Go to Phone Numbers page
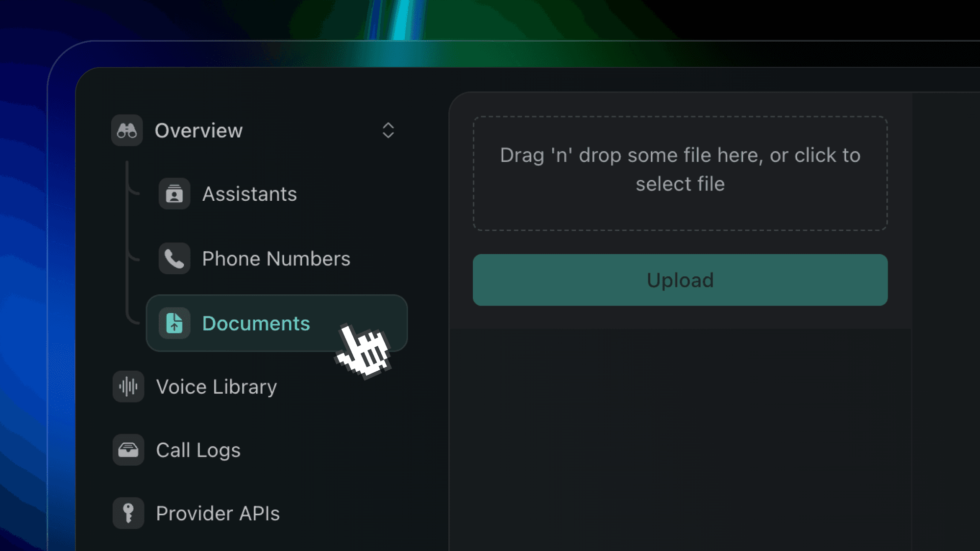This screenshot has width=980, height=551. (276, 259)
